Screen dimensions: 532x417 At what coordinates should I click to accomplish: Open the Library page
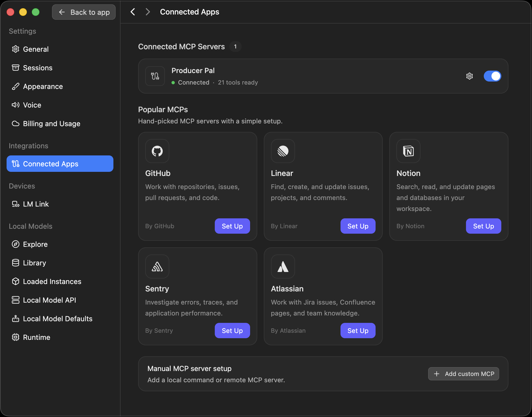(x=60, y=263)
